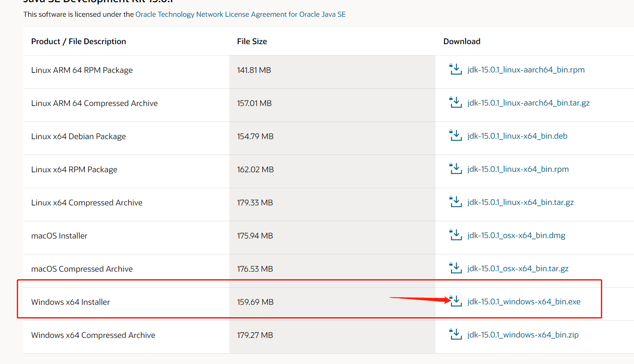
Task: Click 'This software is licensed under the' text
Action: click(79, 14)
